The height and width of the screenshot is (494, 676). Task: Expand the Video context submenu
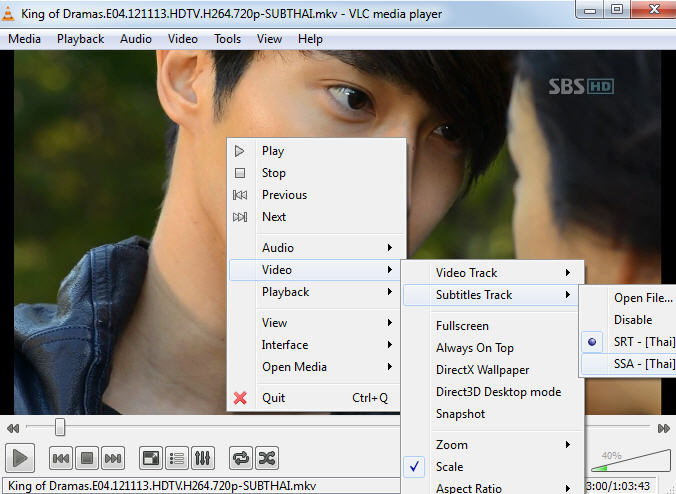pos(317,270)
